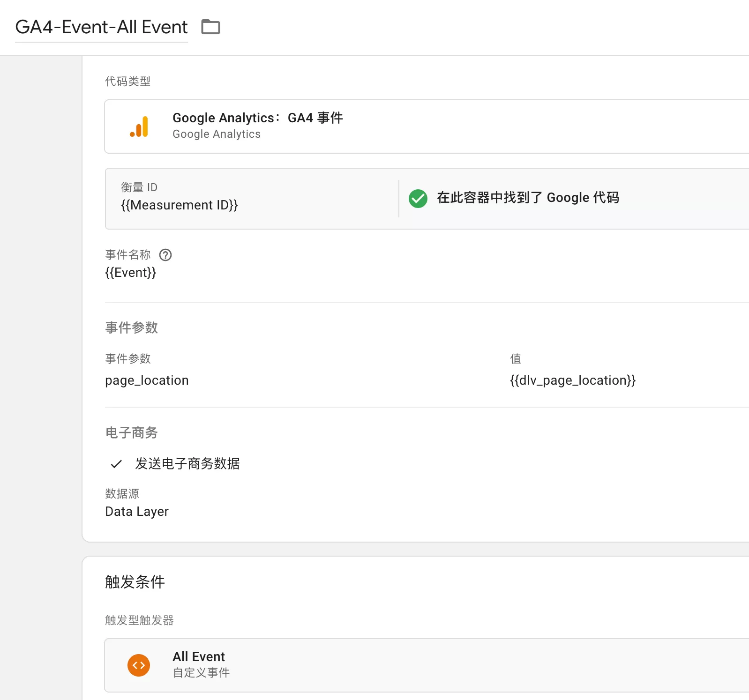The image size is (749, 700).
Task: Click the folder icon beside the tag name
Action: 210,27
